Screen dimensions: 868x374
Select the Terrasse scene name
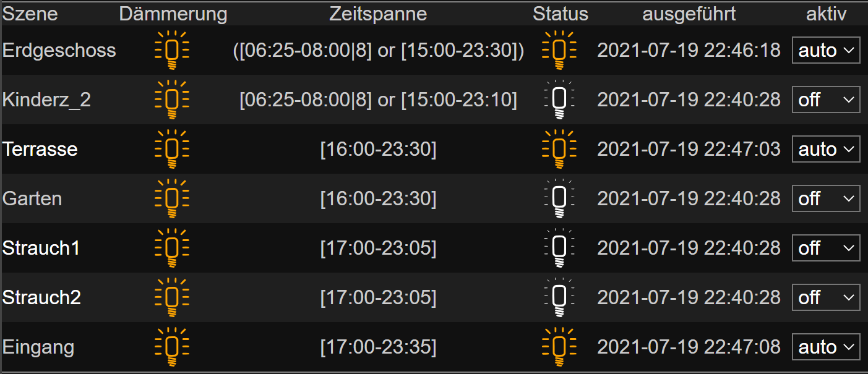40,149
